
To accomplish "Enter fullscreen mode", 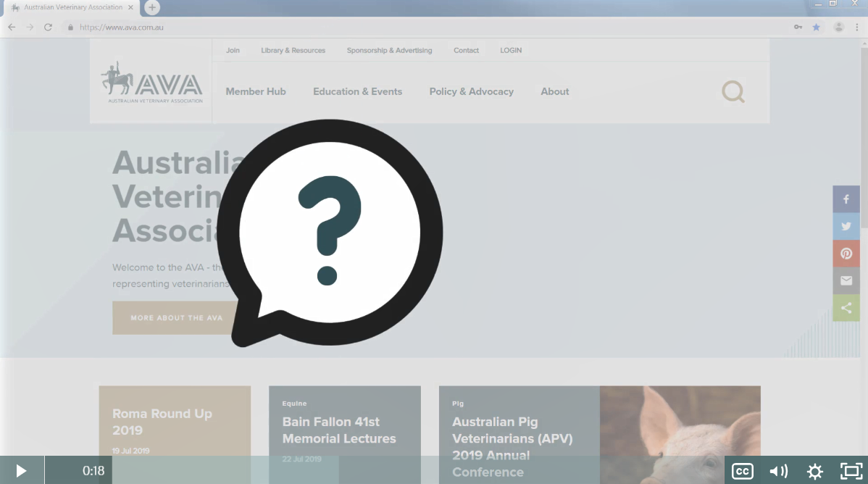I will click(x=851, y=471).
